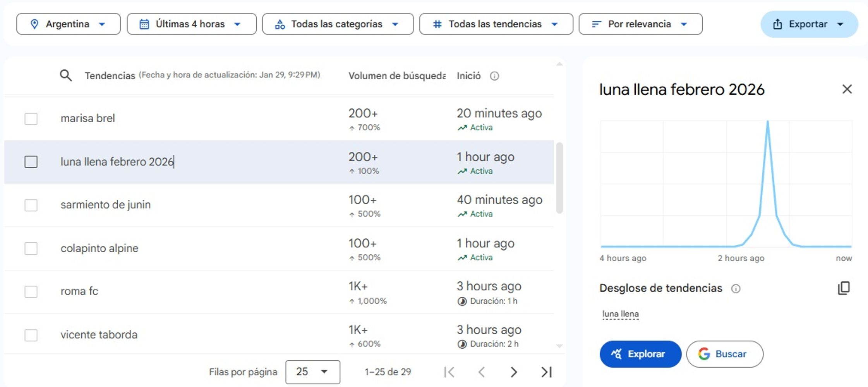Go to the previous results page
868x387 pixels.
click(x=482, y=372)
